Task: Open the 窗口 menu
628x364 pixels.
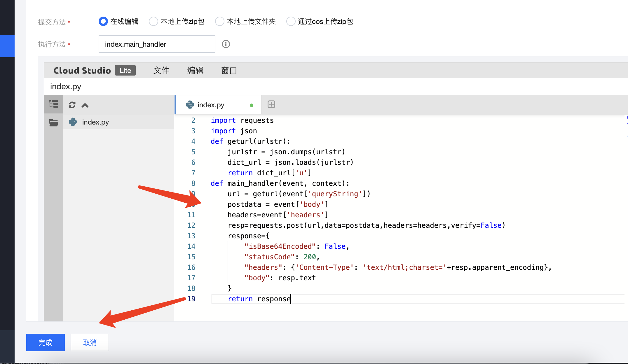Action: 229,70
